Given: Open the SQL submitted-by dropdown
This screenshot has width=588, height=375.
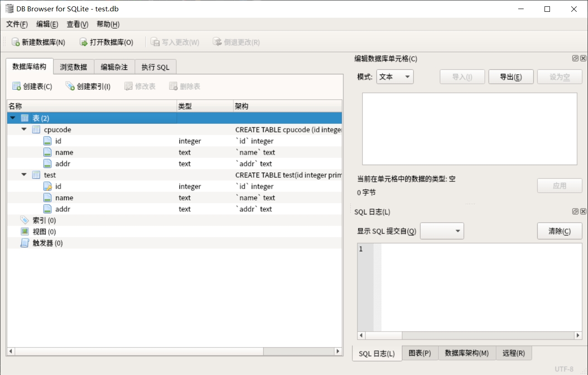Looking at the screenshot, I should click(442, 231).
